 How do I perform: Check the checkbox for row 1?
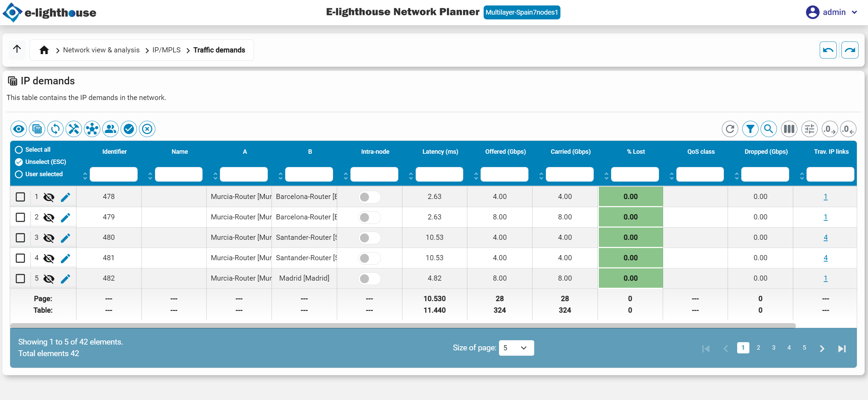click(x=20, y=197)
